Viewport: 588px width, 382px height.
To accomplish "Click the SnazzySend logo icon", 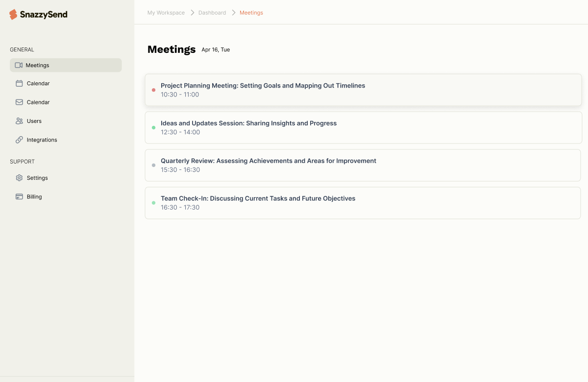I will (13, 15).
